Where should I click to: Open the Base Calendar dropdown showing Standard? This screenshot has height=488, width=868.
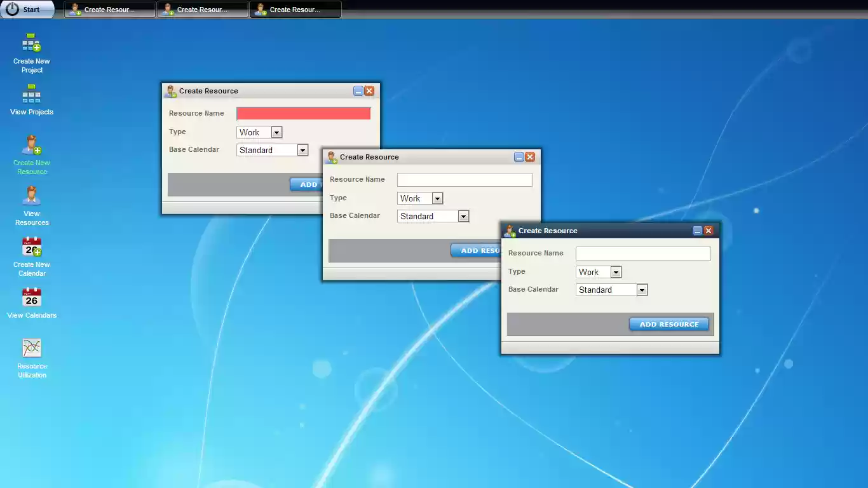[x=641, y=290]
